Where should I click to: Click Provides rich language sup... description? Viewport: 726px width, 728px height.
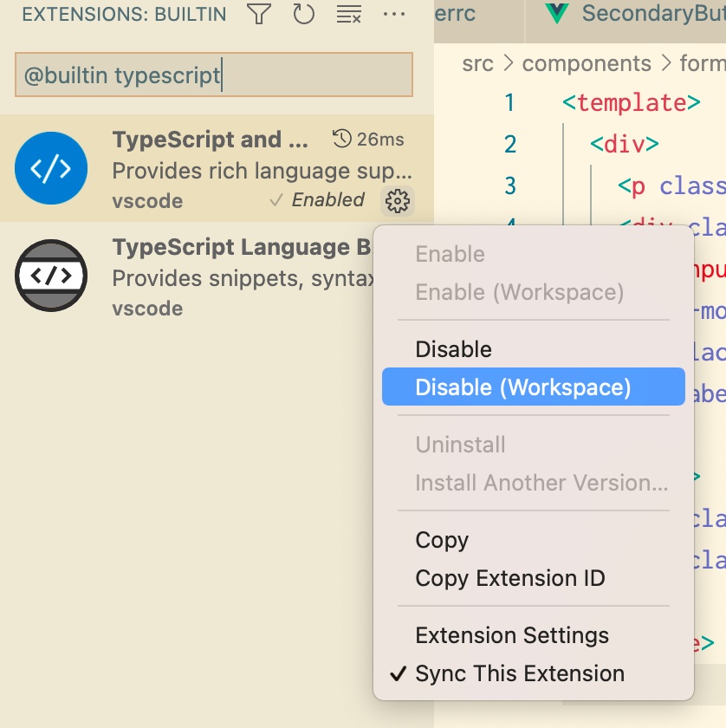(x=263, y=171)
